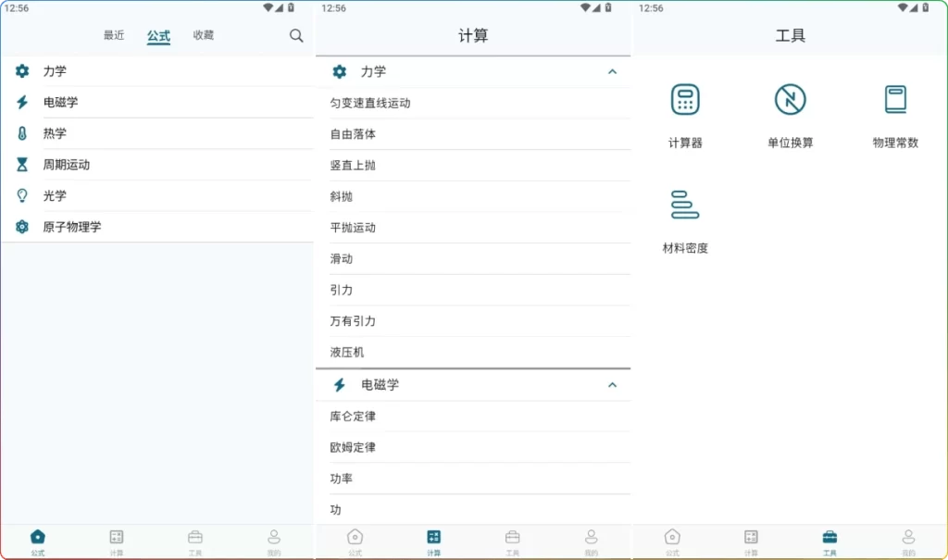Tap the 电磁学 lightning bolt icon

coord(20,102)
